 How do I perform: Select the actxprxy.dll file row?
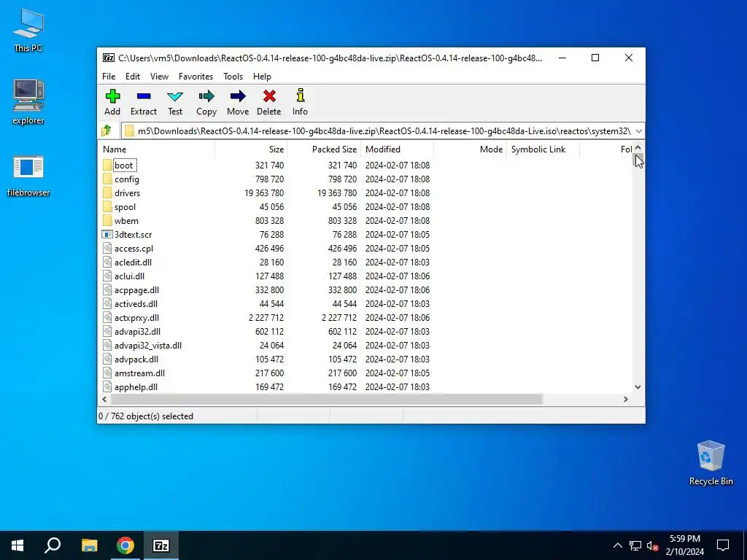[266, 318]
